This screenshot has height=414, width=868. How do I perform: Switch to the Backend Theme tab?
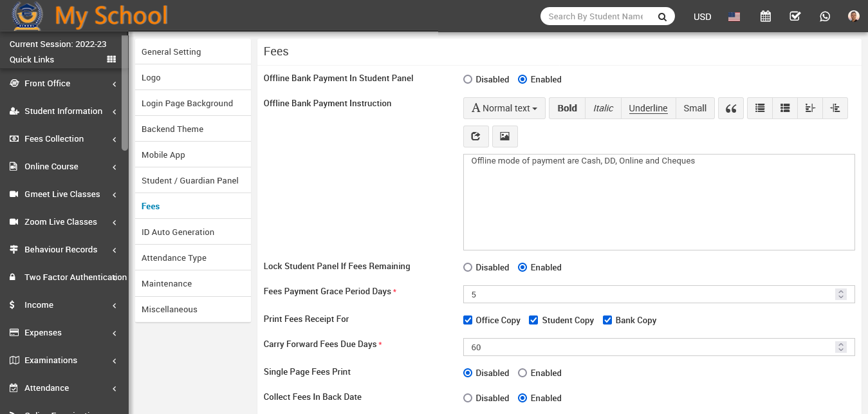[172, 129]
